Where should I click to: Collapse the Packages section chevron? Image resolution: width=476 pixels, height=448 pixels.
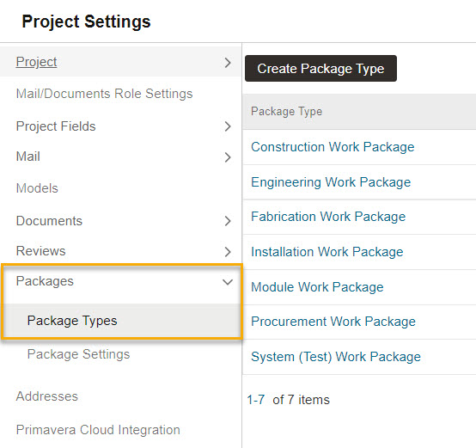[x=228, y=282]
